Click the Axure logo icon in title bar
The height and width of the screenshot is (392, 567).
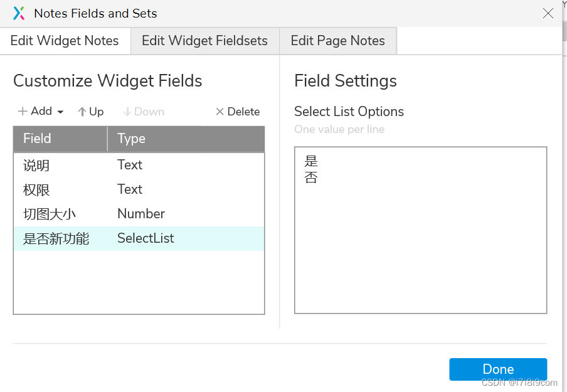point(19,13)
